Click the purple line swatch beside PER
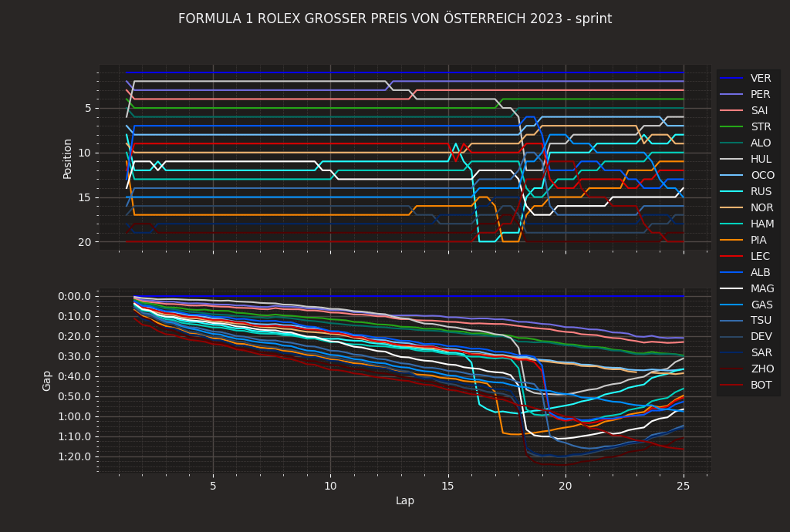The height and width of the screenshot is (532, 790). pyautogui.click(x=731, y=94)
